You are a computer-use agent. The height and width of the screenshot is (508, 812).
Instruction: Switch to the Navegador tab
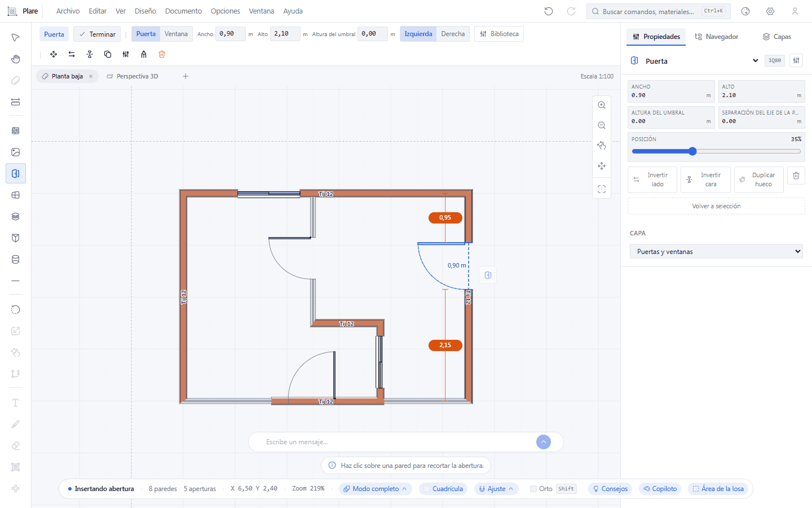point(716,37)
